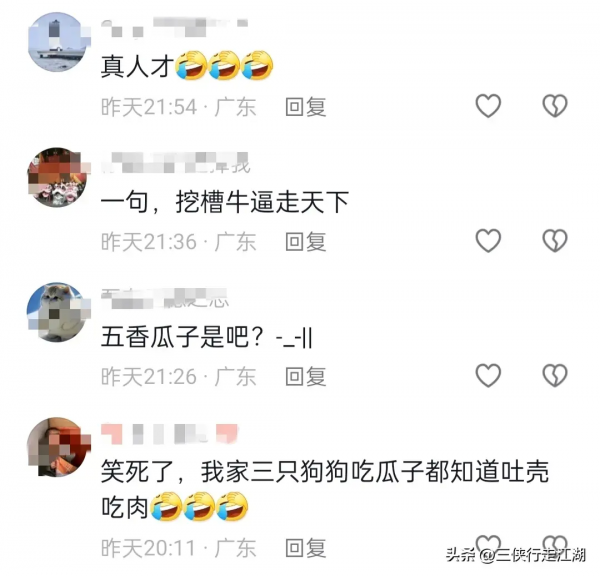View the flower bouquet avatar profile
Screen dimensions: 600x576
(x=57, y=177)
